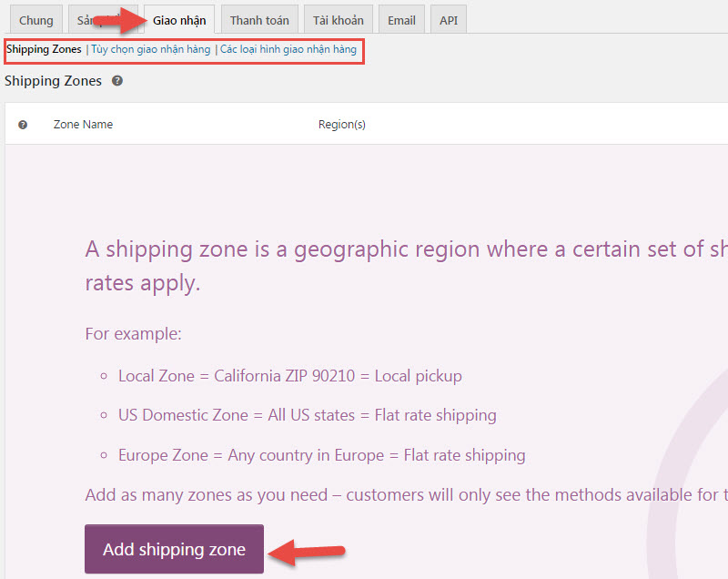Open Các loại hình giao nhận hàng link
This screenshot has height=579, width=728.
288,49
